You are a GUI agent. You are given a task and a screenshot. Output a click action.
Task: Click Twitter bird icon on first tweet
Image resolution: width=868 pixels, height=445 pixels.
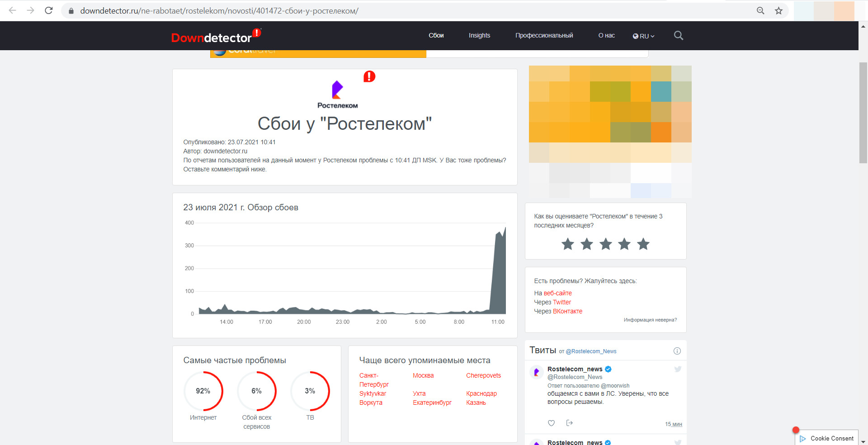[x=678, y=369]
